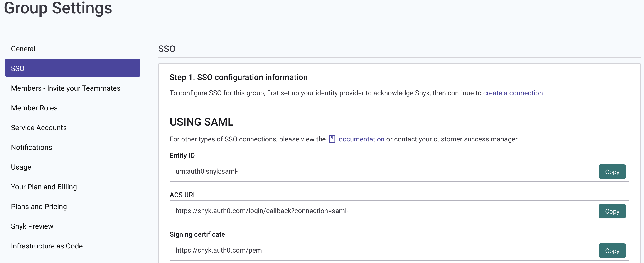The image size is (644, 263).
Task: Open Service Accounts settings page
Action: pyautogui.click(x=39, y=128)
